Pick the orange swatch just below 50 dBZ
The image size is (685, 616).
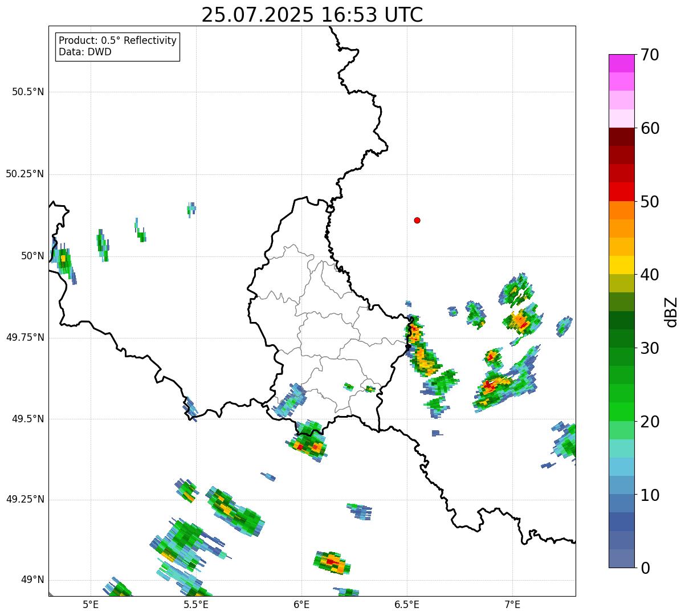pyautogui.click(x=622, y=210)
